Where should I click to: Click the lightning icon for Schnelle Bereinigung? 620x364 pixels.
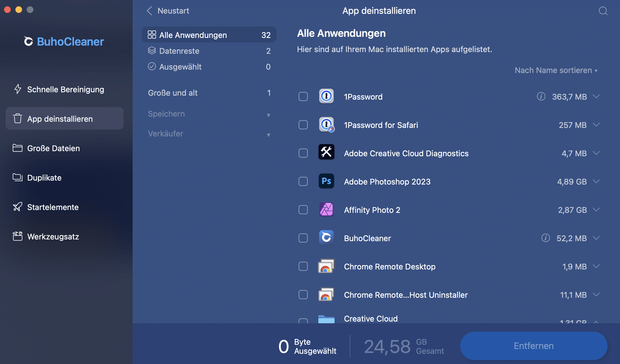pos(18,89)
